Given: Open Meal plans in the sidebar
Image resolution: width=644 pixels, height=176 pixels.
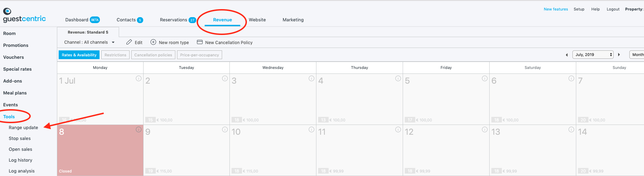Looking at the screenshot, I should coord(15,93).
